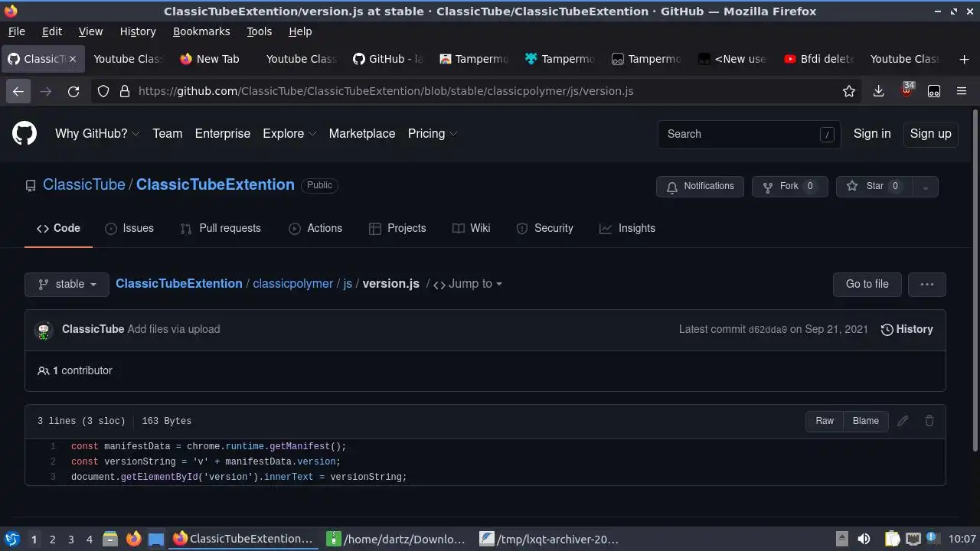Image resolution: width=980 pixels, height=551 pixels.
Task: Click the padlock site security icon
Action: click(125, 91)
